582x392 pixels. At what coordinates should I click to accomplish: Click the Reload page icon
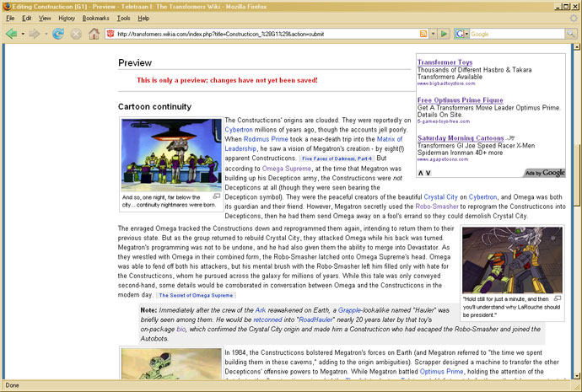coord(58,34)
